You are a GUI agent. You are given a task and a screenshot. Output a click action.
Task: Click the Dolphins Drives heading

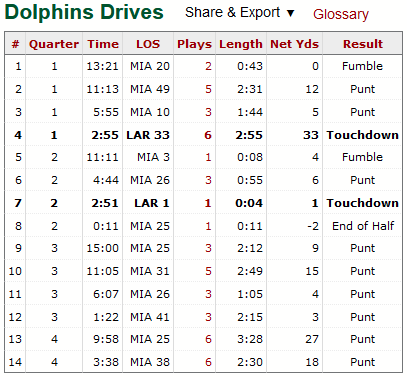pos(84,12)
